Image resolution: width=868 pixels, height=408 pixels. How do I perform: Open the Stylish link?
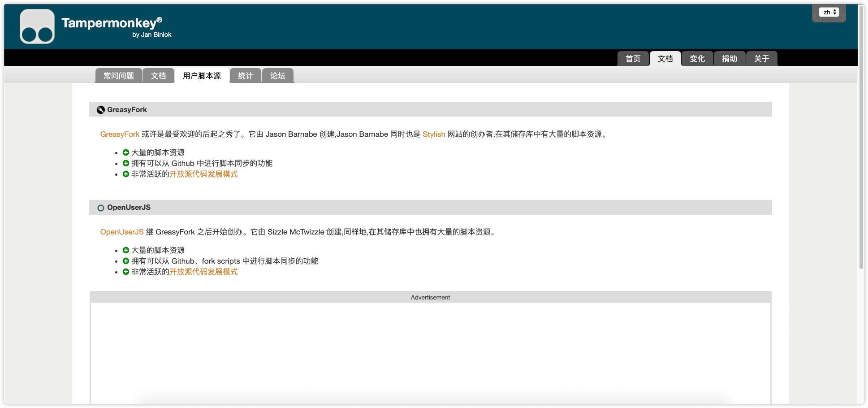click(x=434, y=134)
